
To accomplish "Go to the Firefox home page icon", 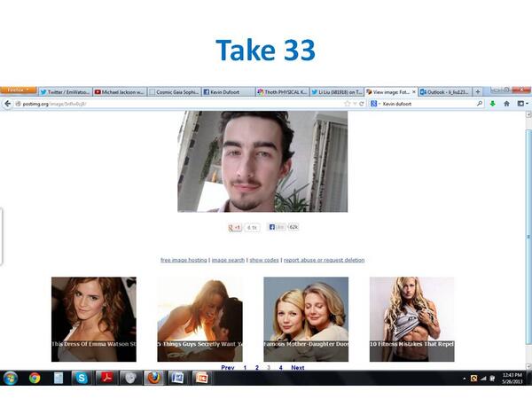I will click(x=506, y=104).
